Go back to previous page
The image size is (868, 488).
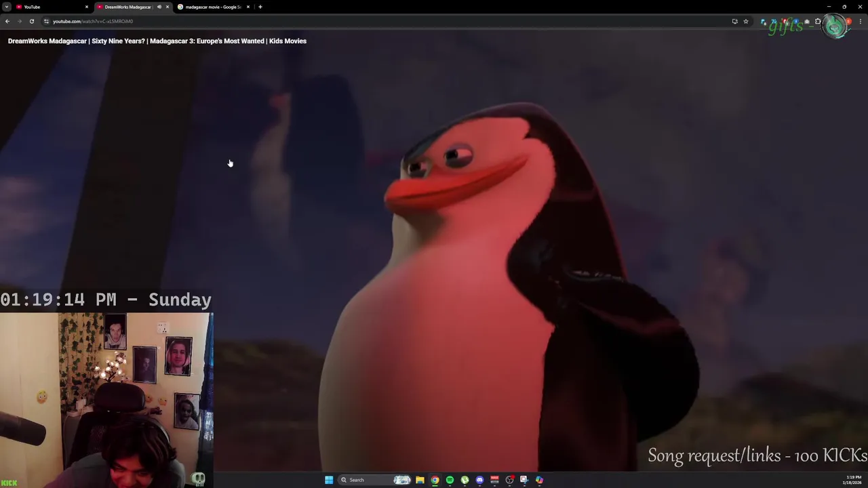click(7, 21)
